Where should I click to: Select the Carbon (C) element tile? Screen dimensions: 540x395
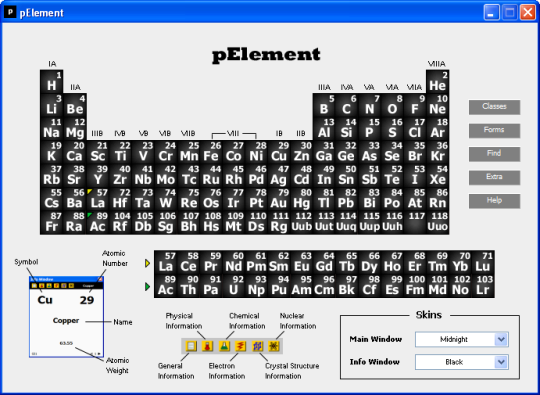(x=346, y=105)
